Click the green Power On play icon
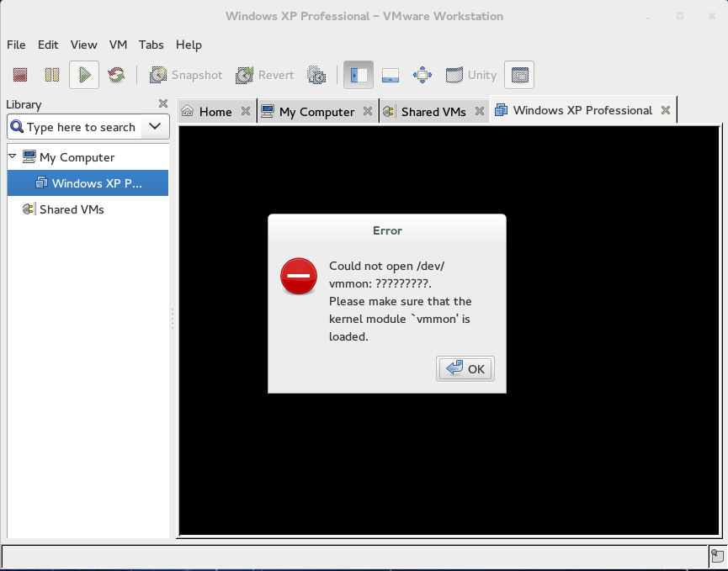Viewport: 728px width, 571px height. tap(84, 75)
